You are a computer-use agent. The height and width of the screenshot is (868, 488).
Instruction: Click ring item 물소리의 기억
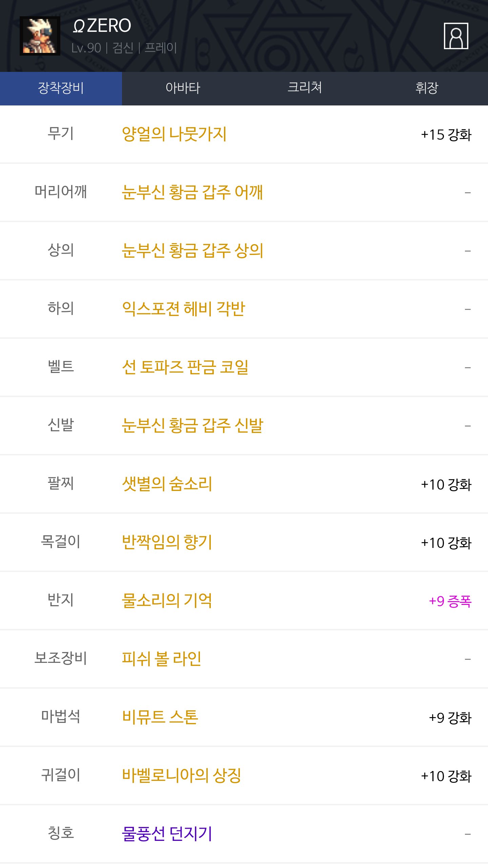[167, 600]
